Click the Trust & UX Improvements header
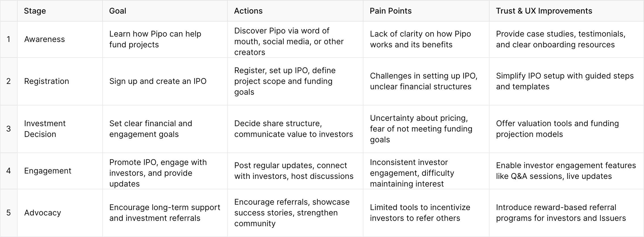Image resolution: width=644 pixels, height=237 pixels. click(566, 11)
